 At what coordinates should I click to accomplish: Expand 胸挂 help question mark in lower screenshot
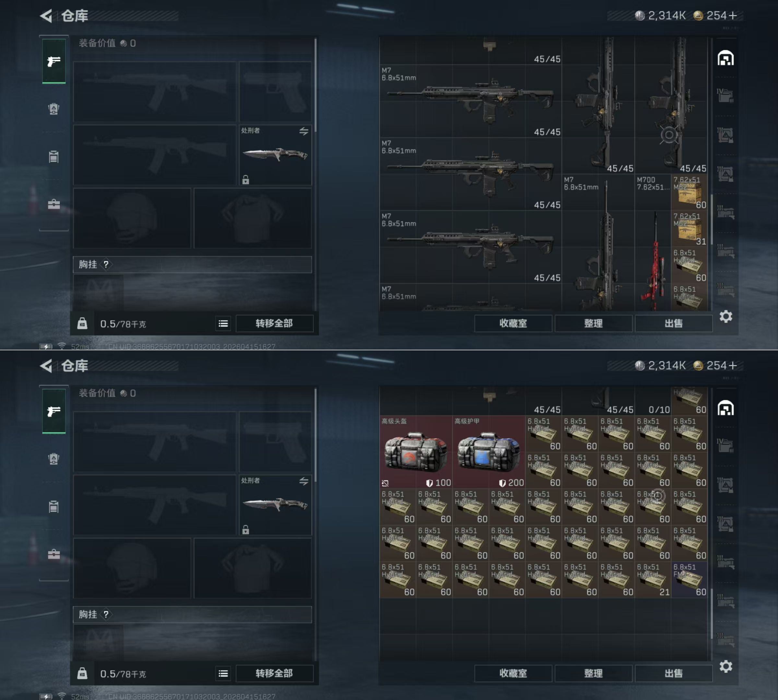(106, 614)
